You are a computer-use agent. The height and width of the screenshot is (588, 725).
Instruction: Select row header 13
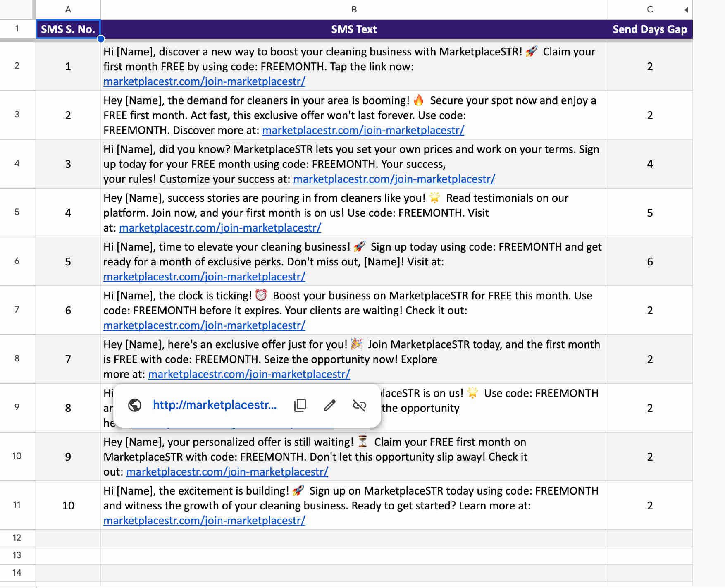pos(17,555)
